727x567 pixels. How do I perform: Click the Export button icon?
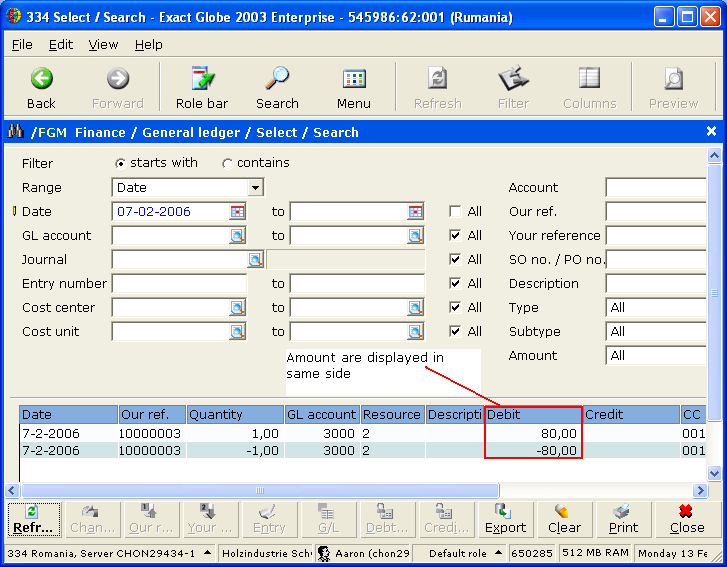click(505, 512)
